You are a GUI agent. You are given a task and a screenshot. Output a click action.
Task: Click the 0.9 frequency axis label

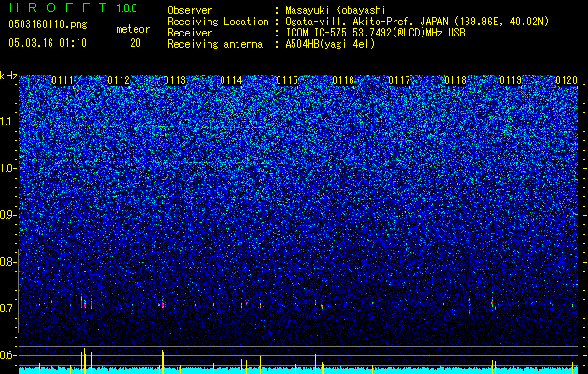point(6,215)
